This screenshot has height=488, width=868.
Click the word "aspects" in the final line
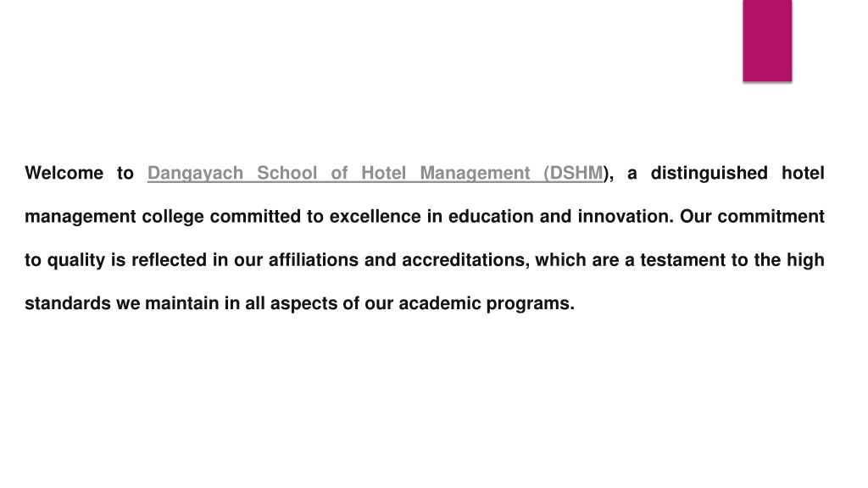(303, 303)
